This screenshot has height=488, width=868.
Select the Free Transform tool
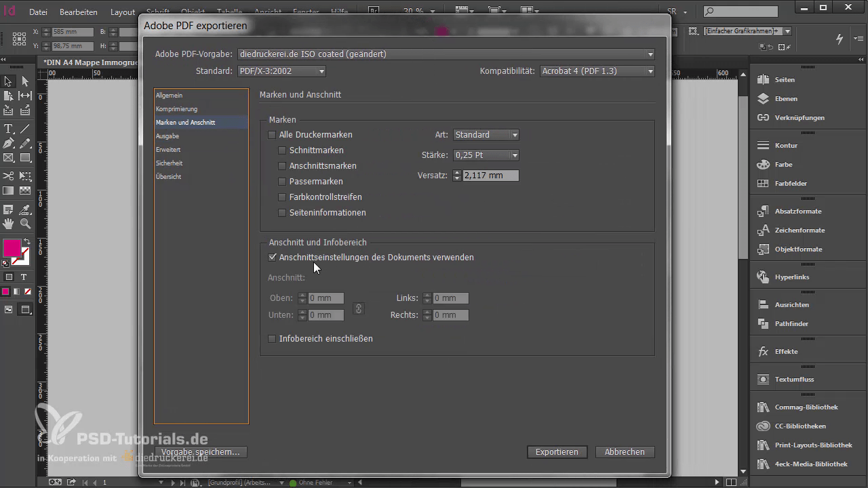pyautogui.click(x=25, y=176)
